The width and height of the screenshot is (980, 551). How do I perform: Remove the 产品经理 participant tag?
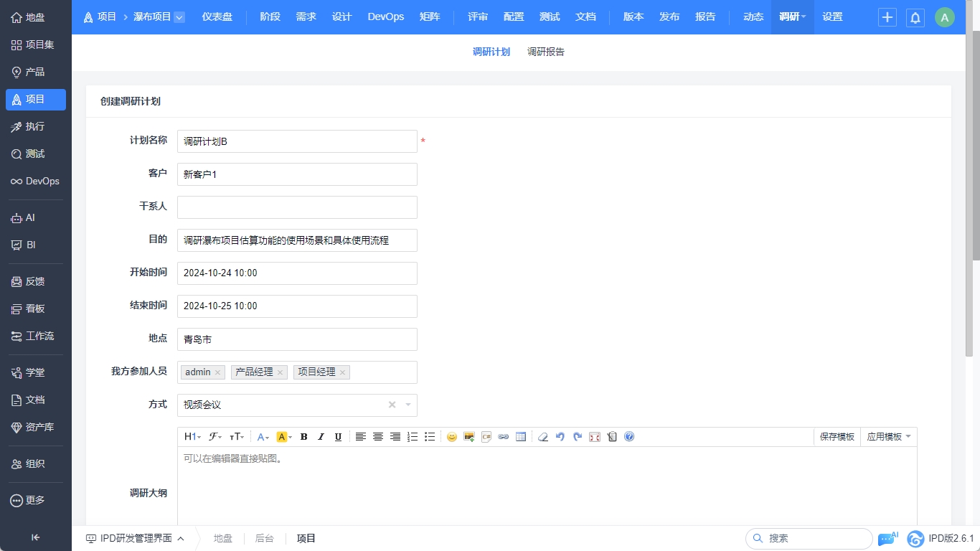(x=281, y=372)
